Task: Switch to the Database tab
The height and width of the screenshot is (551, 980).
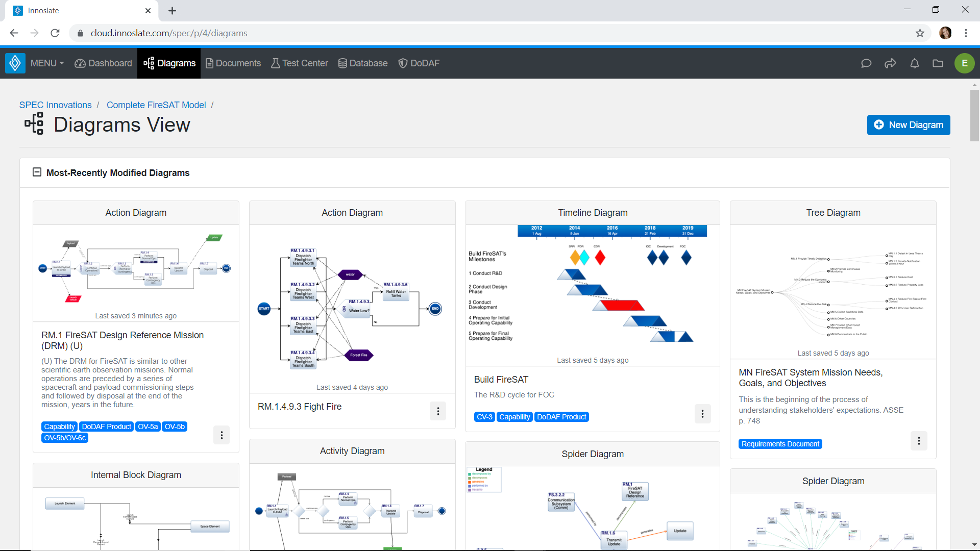Action: pos(362,63)
